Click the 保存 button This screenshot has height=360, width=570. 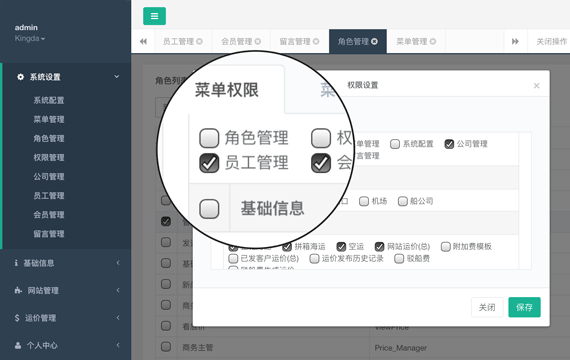[524, 307]
